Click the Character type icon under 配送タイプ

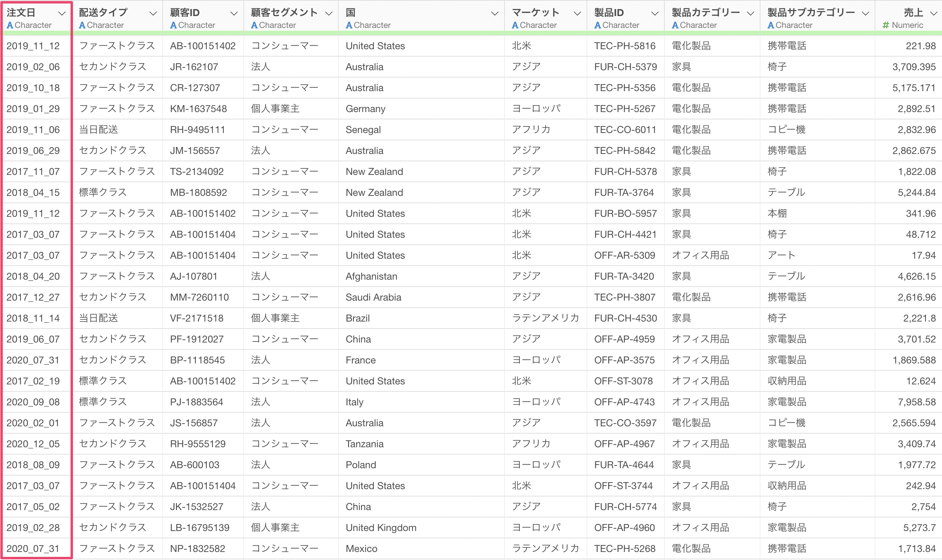pos(82,25)
